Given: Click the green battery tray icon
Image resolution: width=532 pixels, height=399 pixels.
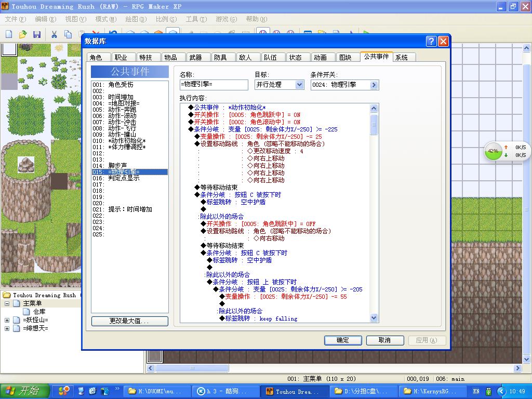Looking at the screenshot, I should pyautogui.click(x=488, y=391).
